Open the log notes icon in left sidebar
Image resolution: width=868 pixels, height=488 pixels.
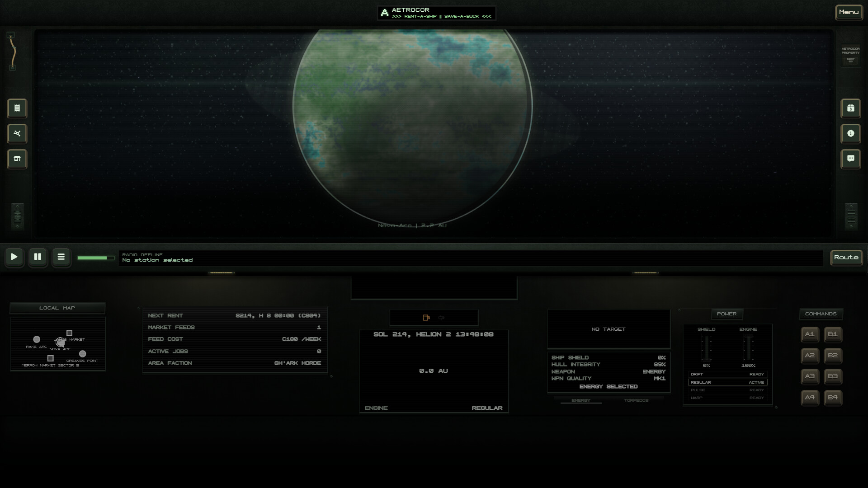pos(17,108)
